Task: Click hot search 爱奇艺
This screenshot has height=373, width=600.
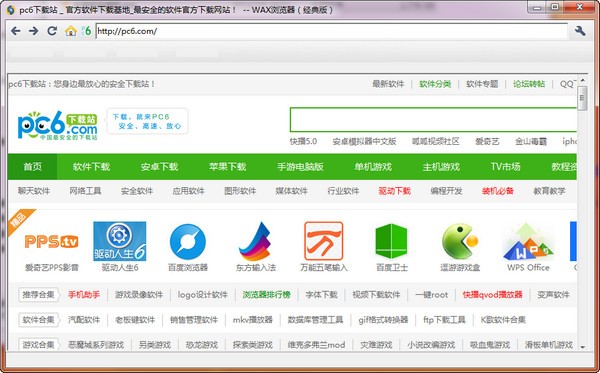Action: point(487,142)
